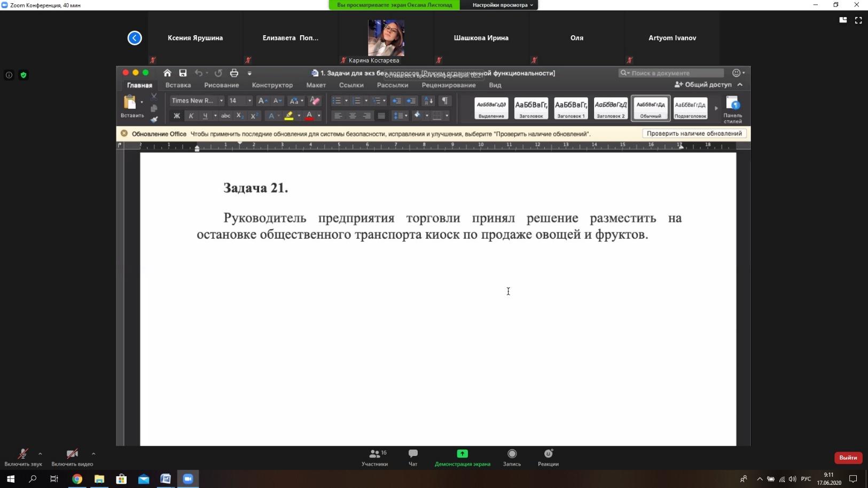Viewport: 868px width, 488px height.
Task: Enter Zoom full screen mode
Action: [858, 20]
